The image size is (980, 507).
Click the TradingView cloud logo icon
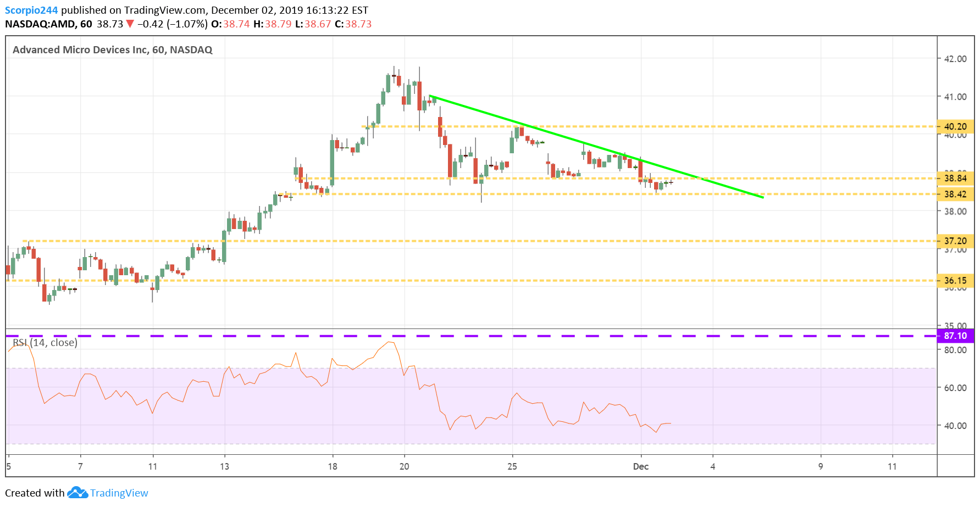tap(77, 492)
